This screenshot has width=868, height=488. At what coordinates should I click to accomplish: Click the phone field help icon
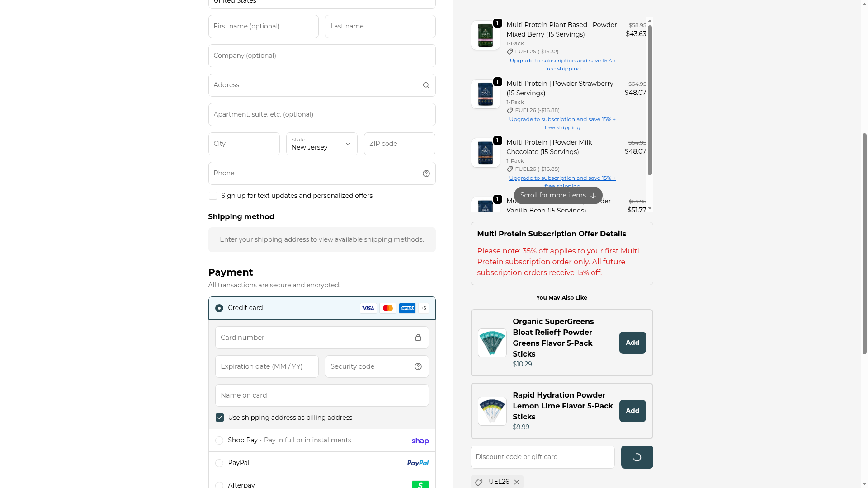(x=426, y=174)
